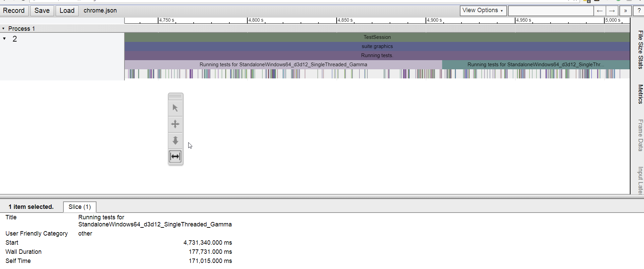Go to previous search result arrow
644x269 pixels.
tap(599, 11)
